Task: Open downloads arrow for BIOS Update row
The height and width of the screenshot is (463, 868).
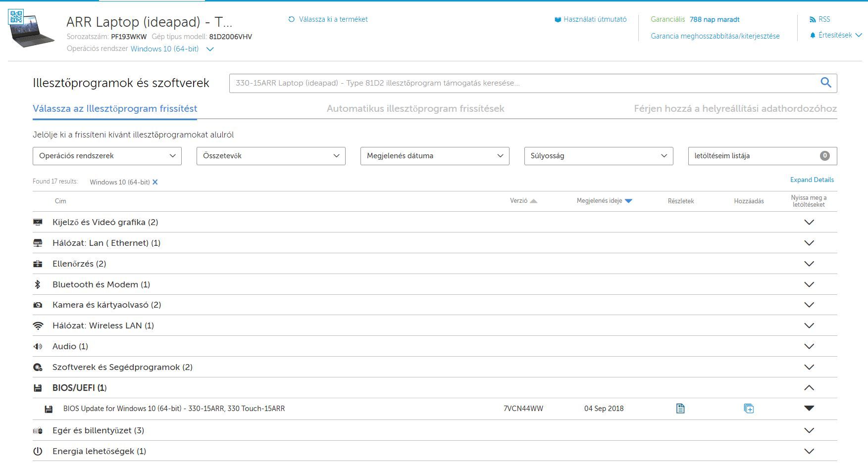Action: [809, 408]
